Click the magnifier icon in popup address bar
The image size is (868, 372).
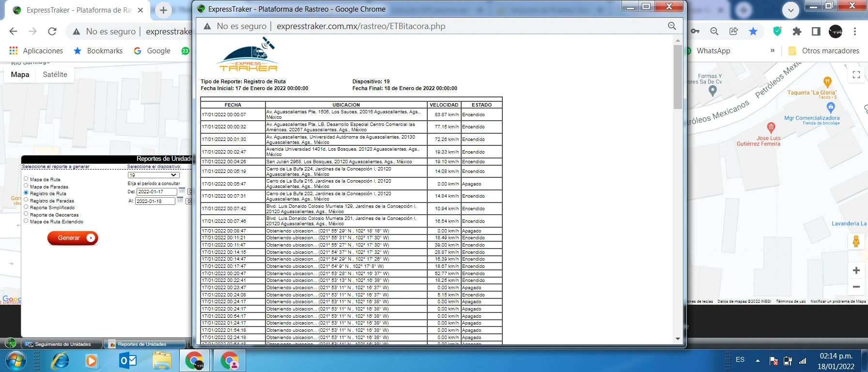tap(672, 26)
